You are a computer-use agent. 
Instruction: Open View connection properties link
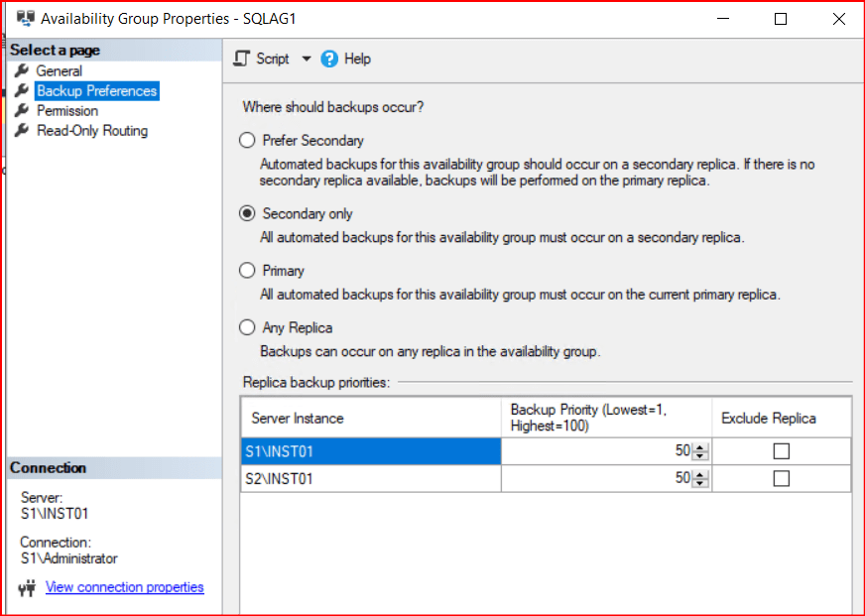click(124, 587)
